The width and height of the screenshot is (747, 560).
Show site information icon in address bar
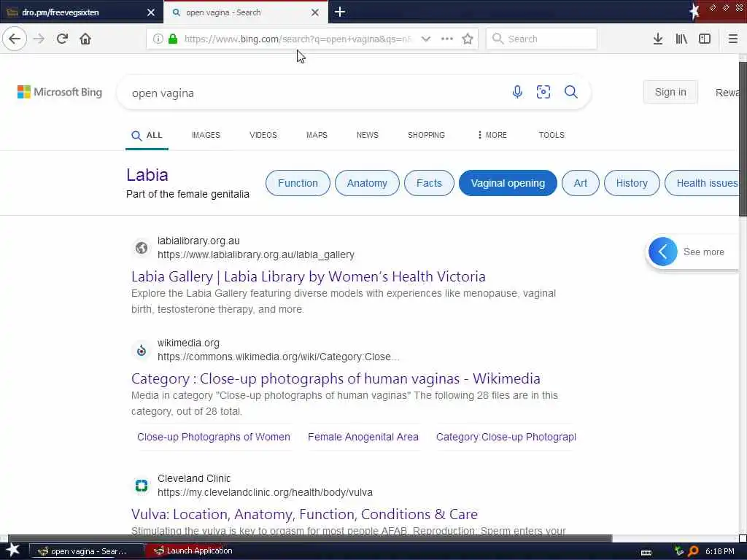click(158, 39)
